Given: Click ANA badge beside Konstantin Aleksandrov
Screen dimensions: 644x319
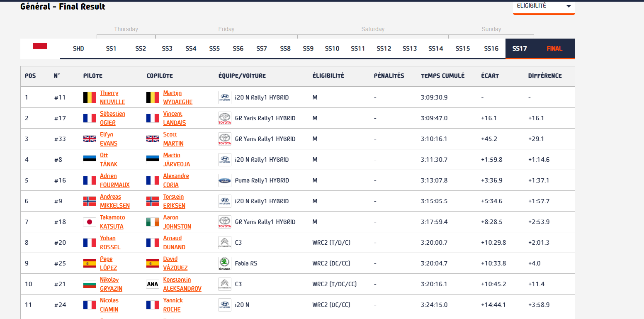Looking at the screenshot, I should pyautogui.click(x=153, y=284).
